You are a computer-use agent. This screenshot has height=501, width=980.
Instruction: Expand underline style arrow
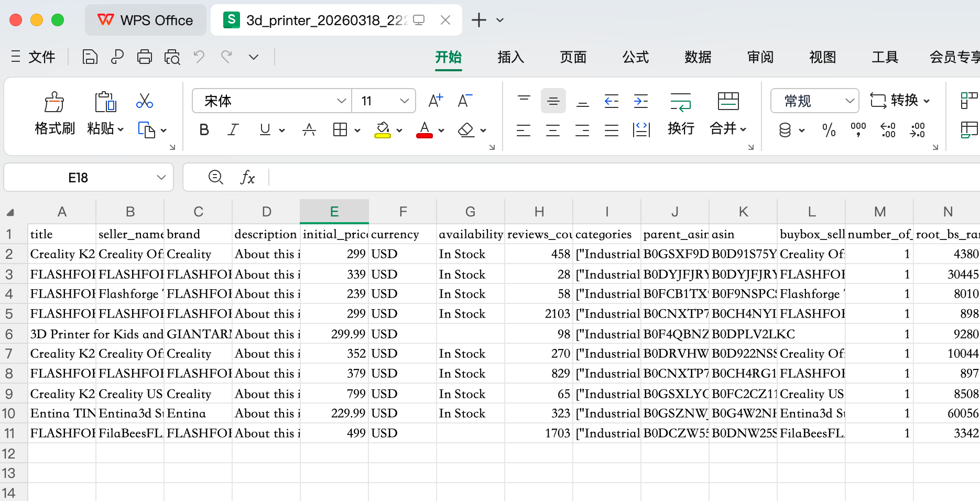tap(282, 130)
